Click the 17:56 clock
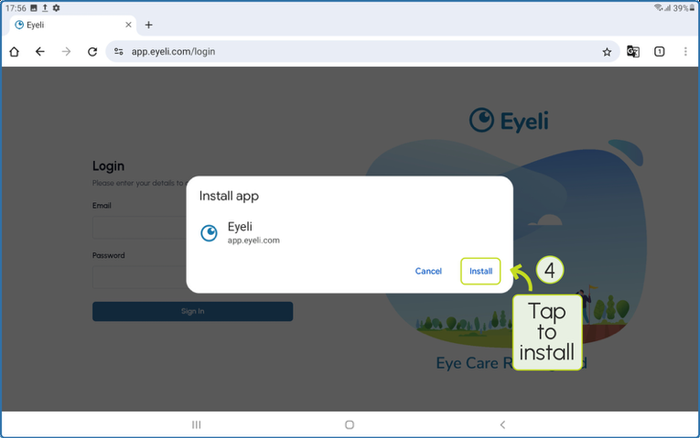700x438 pixels. (16, 8)
